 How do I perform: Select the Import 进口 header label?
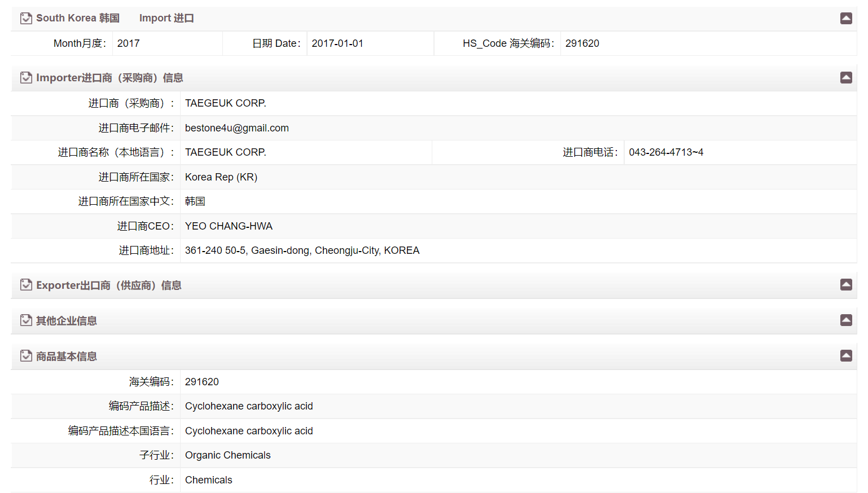[x=166, y=18]
